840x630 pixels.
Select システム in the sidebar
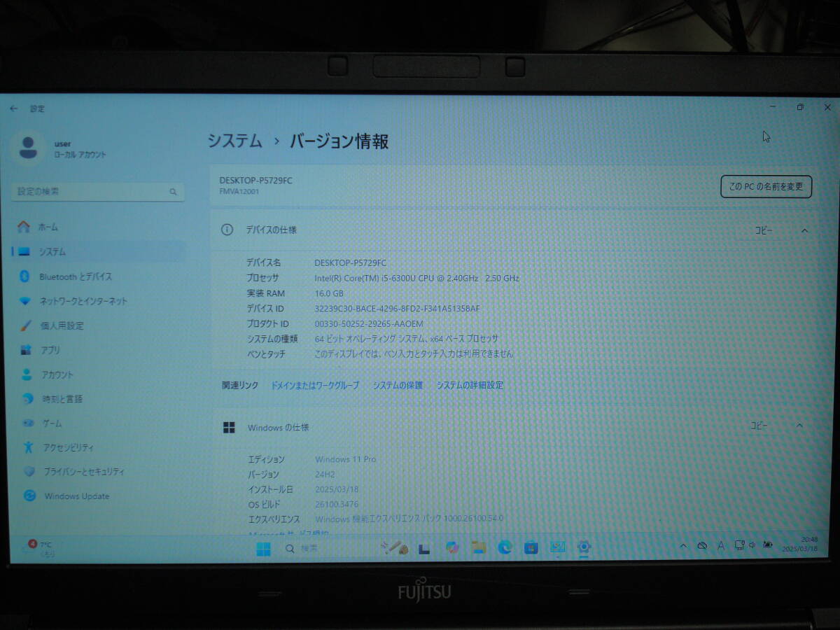(x=98, y=251)
